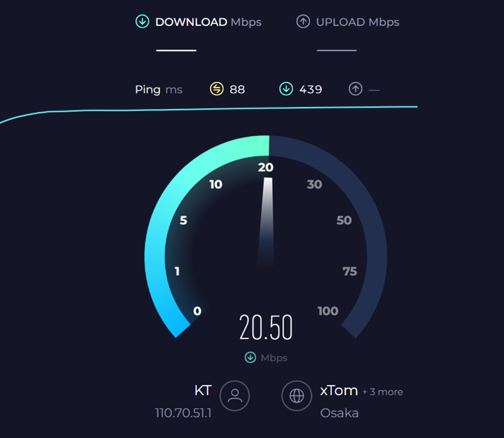This screenshot has height=438, width=504.
Task: Click the small download icon beside Mbps unit
Action: click(250, 357)
